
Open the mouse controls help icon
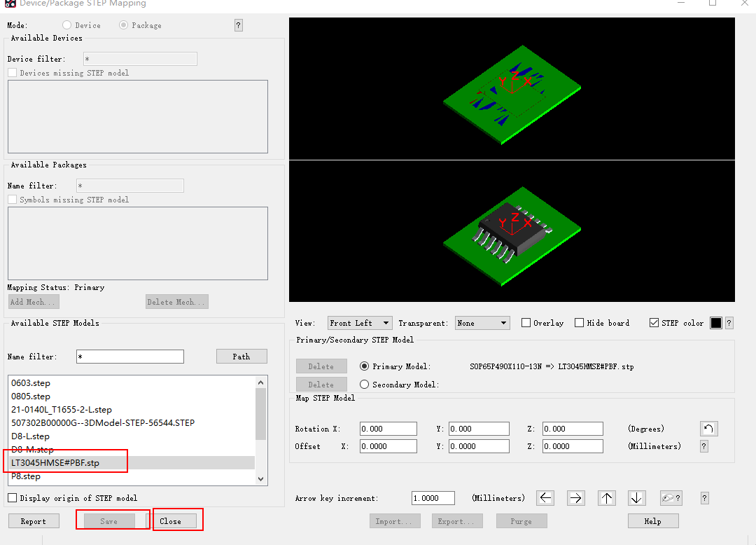pyautogui.click(x=671, y=497)
